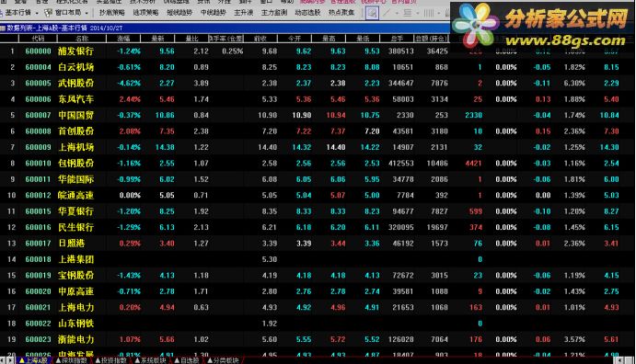Screen dimensions: 636x364
Task: Sort by the 总手 column header
Action: [397, 39]
